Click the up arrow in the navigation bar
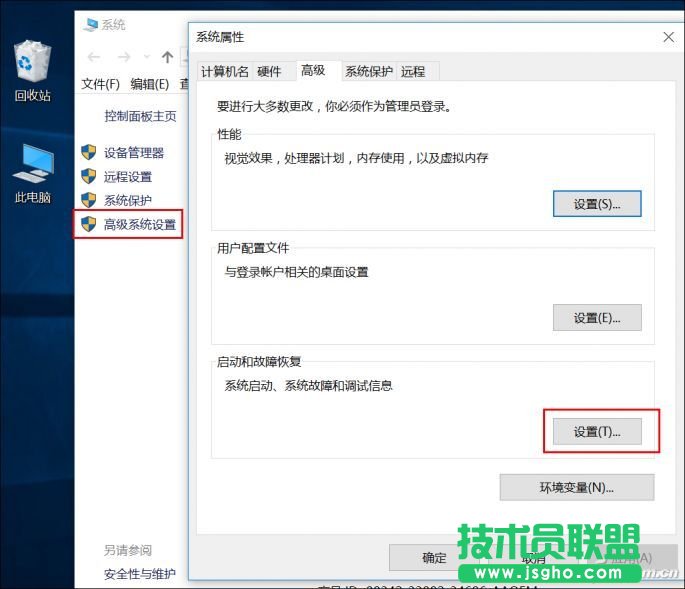The width and height of the screenshot is (685, 589). [167, 57]
